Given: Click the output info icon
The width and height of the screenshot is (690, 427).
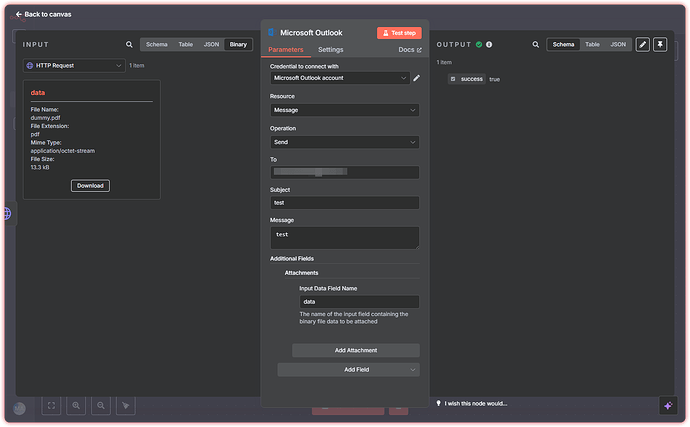Looking at the screenshot, I should 489,44.
